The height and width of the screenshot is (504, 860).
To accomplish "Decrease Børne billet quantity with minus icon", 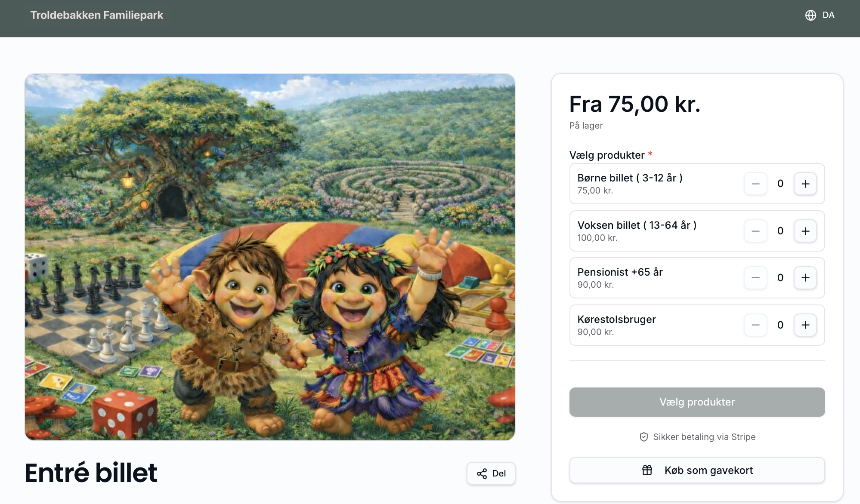I will click(x=755, y=184).
